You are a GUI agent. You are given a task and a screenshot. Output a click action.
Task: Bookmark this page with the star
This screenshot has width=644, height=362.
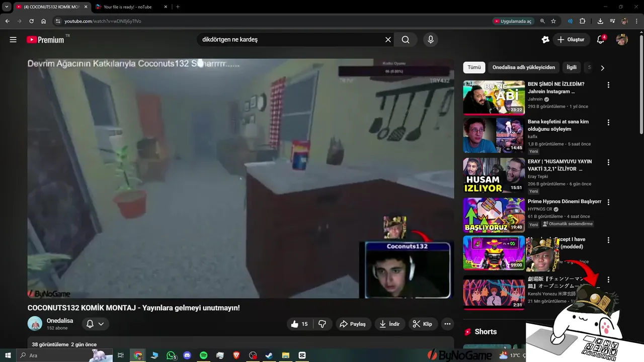coord(553,21)
